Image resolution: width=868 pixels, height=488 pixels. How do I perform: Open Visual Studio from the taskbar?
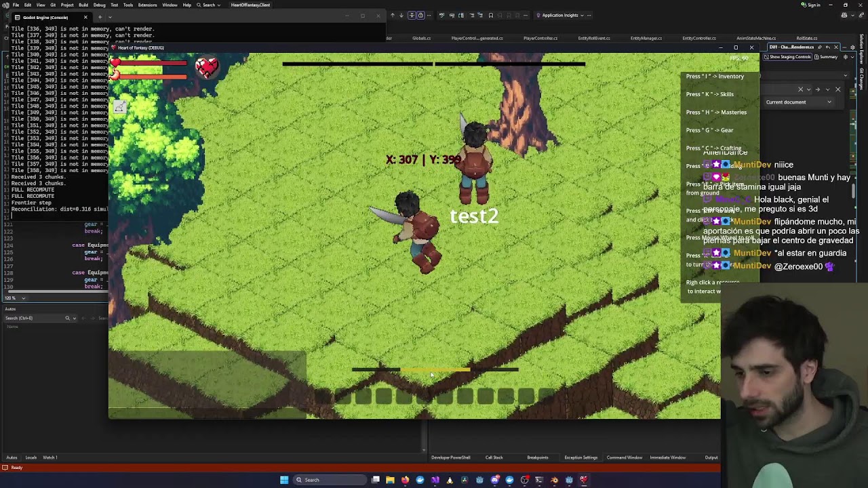point(435,480)
